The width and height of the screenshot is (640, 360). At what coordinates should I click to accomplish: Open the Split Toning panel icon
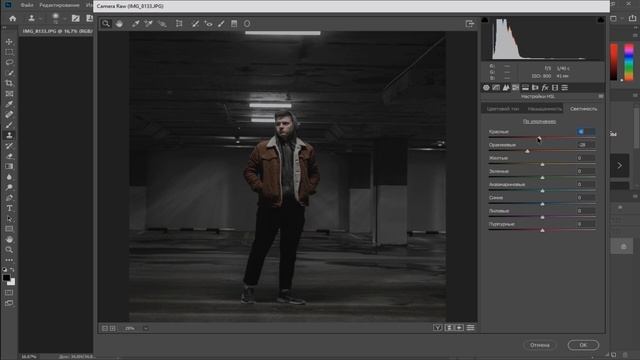(x=525, y=87)
